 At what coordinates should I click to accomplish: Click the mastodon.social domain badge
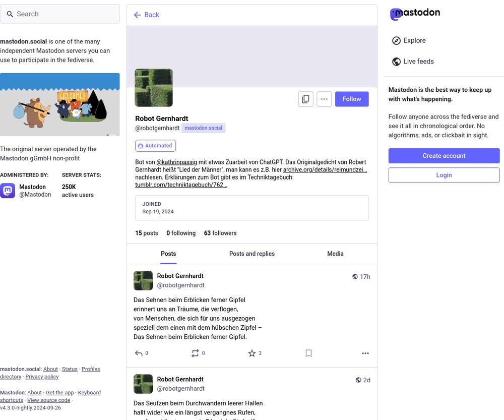coord(203,128)
